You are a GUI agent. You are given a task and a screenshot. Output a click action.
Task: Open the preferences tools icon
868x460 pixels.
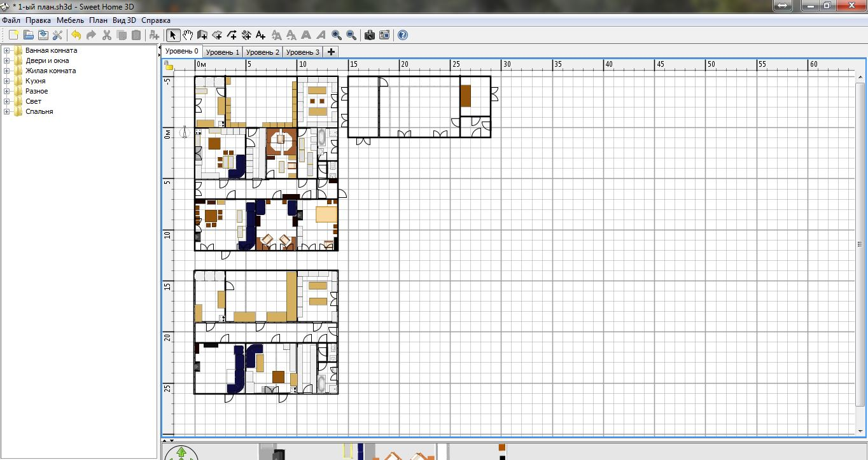tap(57, 35)
